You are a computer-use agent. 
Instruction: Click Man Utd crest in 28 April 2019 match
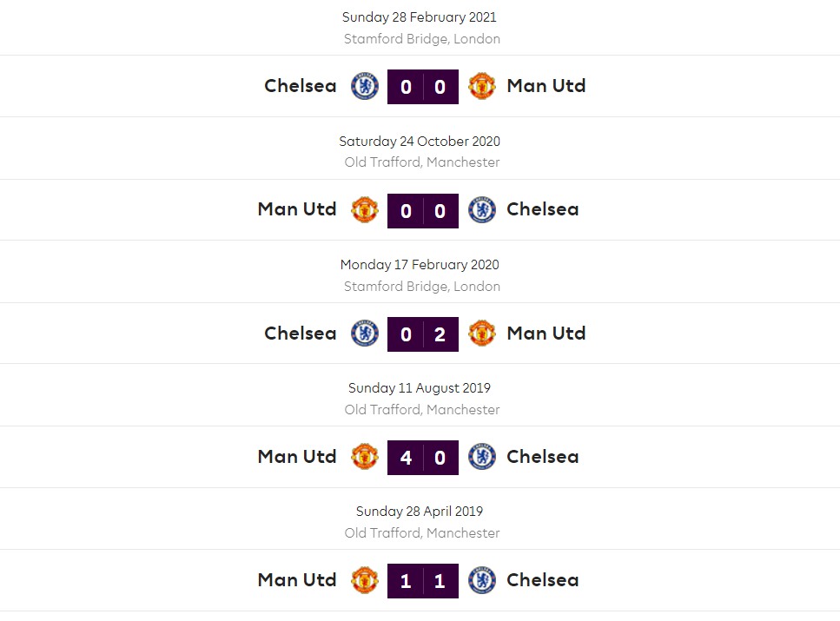click(x=365, y=580)
